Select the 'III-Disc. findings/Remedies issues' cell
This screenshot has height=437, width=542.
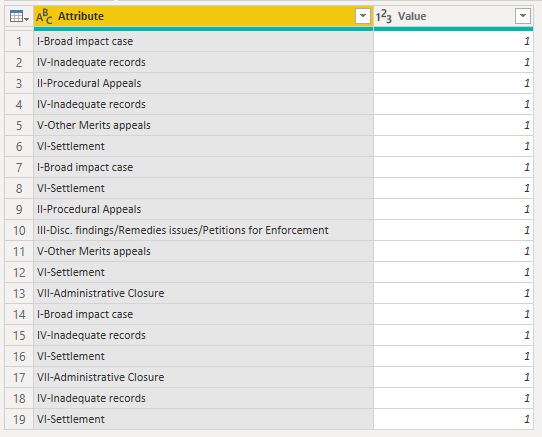pos(204,230)
